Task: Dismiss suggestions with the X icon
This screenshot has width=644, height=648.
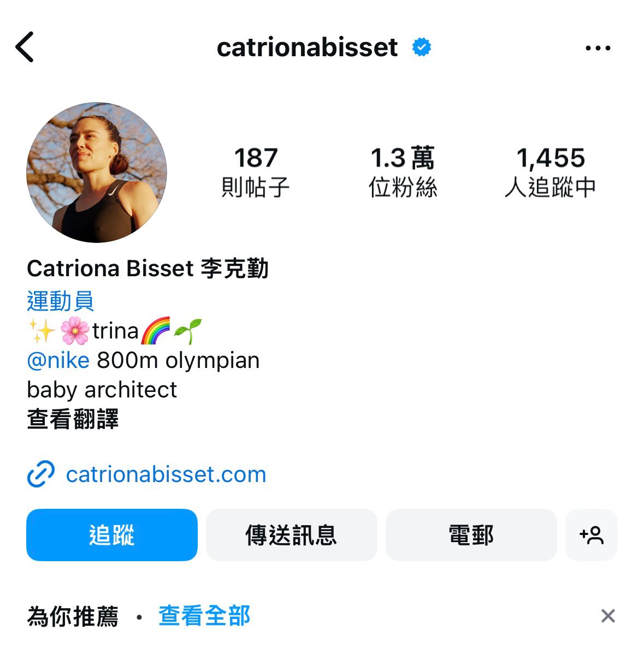Action: pos(607,615)
